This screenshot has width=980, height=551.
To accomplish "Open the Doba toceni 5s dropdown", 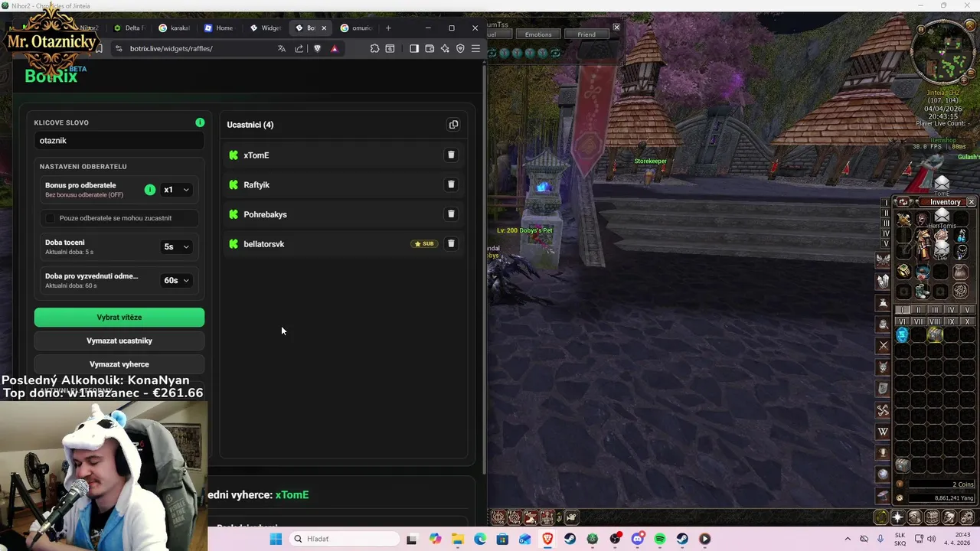I will [x=176, y=246].
